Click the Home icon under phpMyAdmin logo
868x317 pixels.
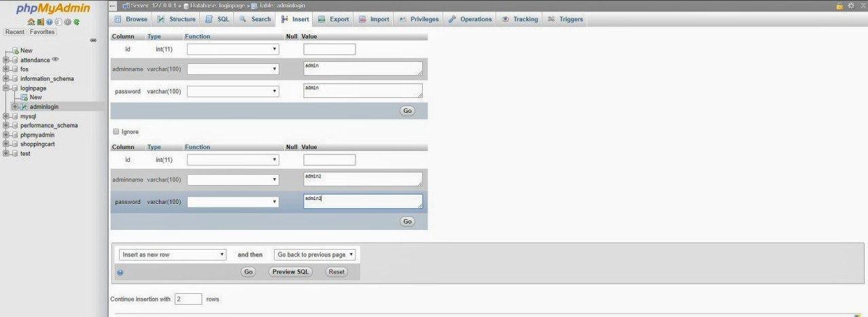pos(31,22)
